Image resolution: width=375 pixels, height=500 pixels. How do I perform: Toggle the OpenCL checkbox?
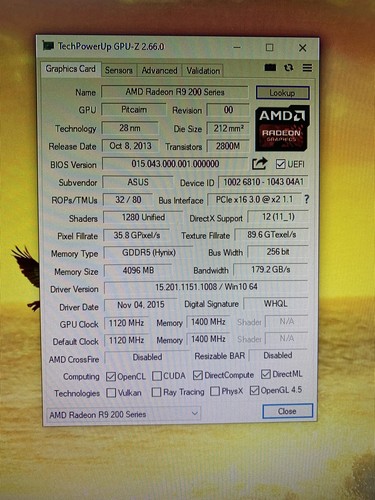click(x=111, y=377)
